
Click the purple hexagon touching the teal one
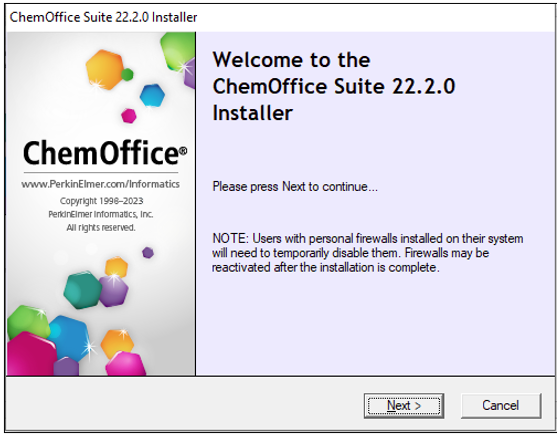(x=114, y=291)
